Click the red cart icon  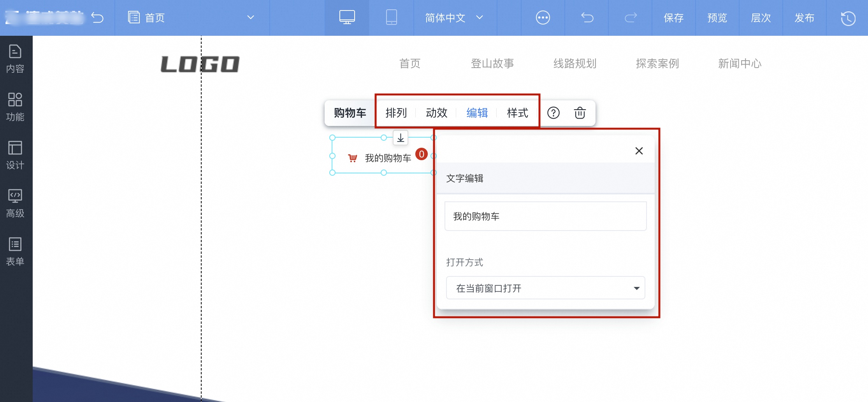(x=353, y=158)
